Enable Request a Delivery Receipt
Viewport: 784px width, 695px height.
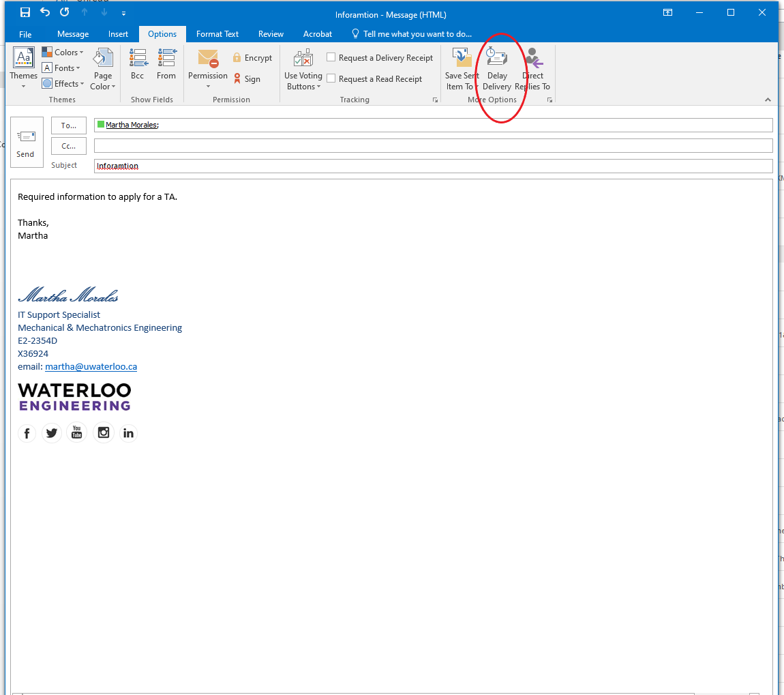tap(331, 58)
